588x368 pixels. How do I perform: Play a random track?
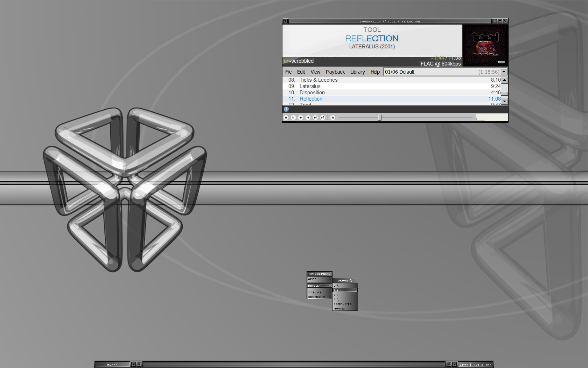[323, 118]
